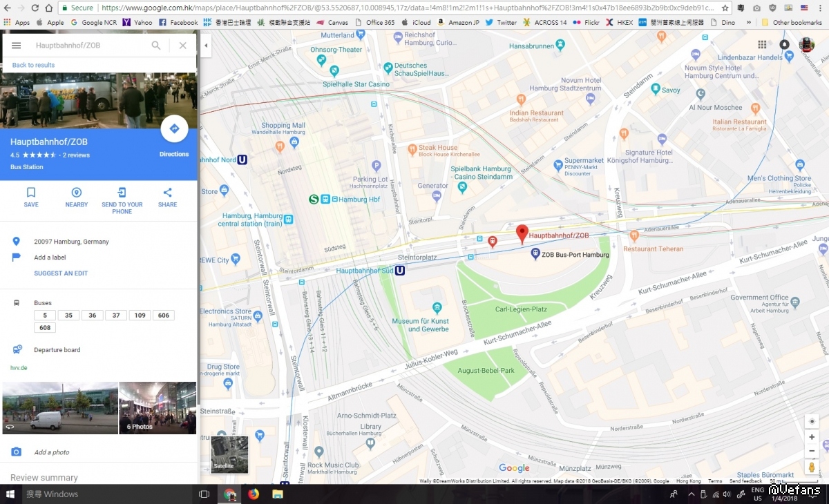Viewport: 829px width, 504px height.
Task: Click the Hamburg Hbf S-Bahn icon
Action: pos(314,200)
